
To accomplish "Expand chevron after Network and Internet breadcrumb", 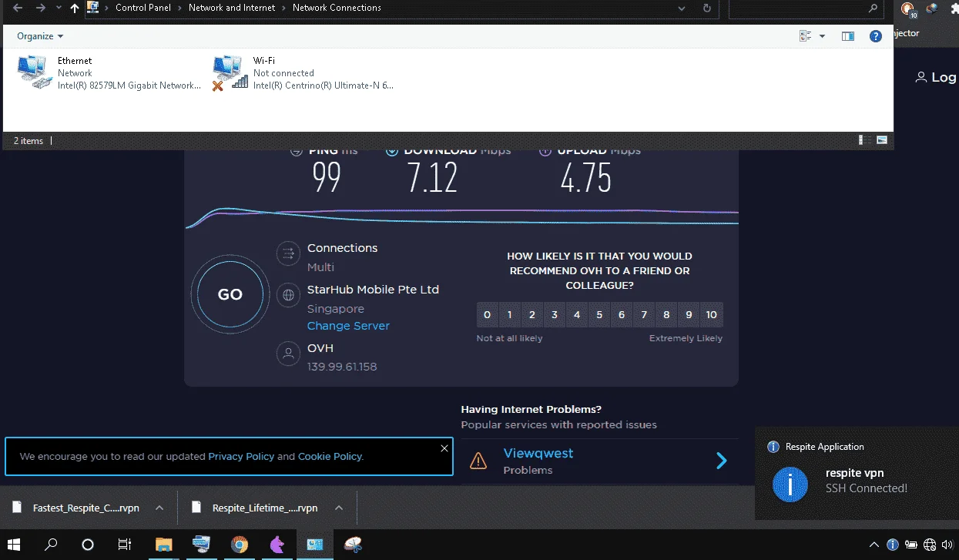I will (283, 8).
